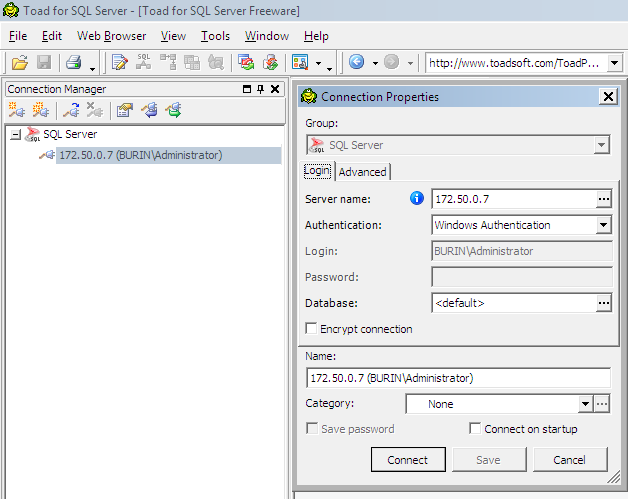
Task: Collapse the SQL Server tree node
Action: [15, 134]
